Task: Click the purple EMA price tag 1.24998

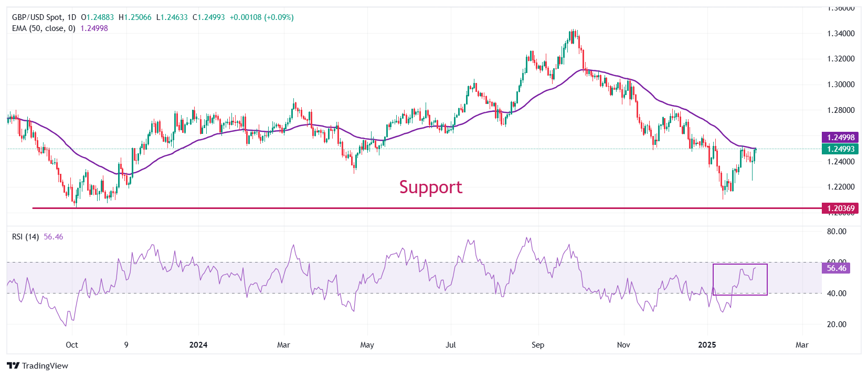Action: click(x=841, y=138)
